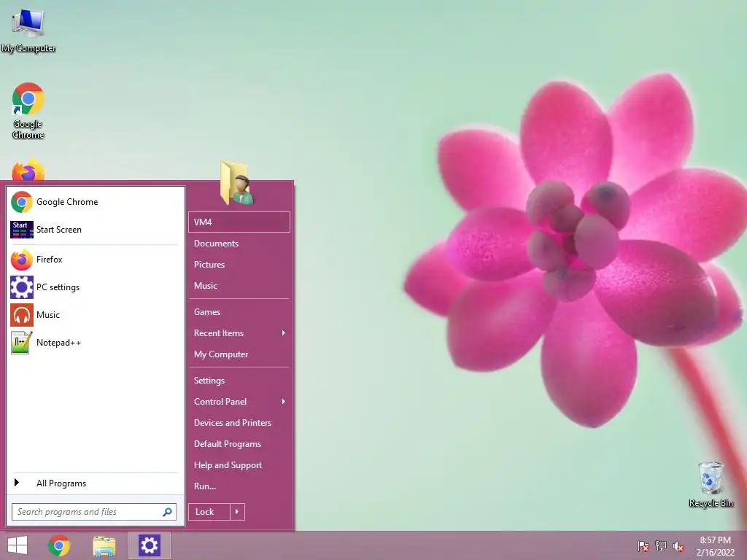Viewport: 747px width, 560px height.
Task: Click the taskbar clock showing 8:57 PM
Action: [x=715, y=546]
